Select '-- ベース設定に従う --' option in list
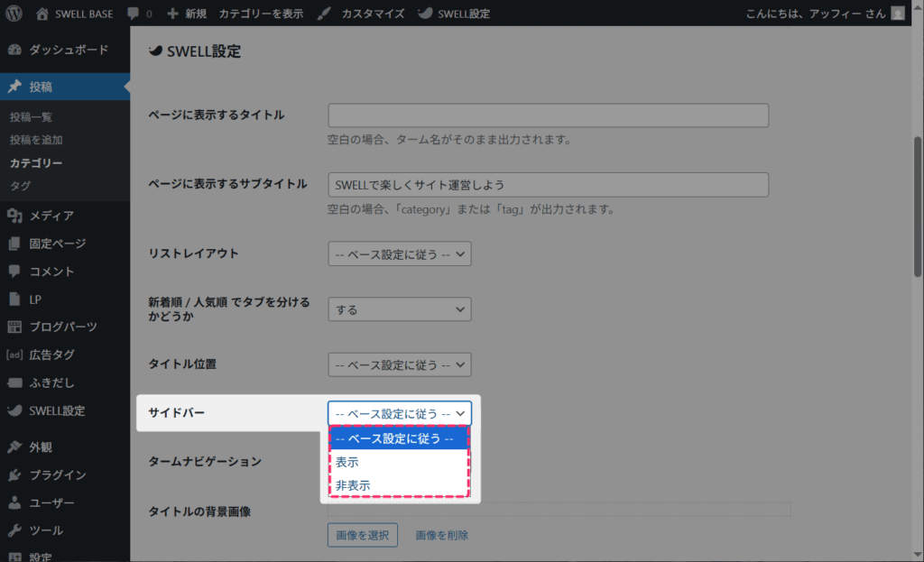Screen dimensions: 924x562 (x=400, y=438)
